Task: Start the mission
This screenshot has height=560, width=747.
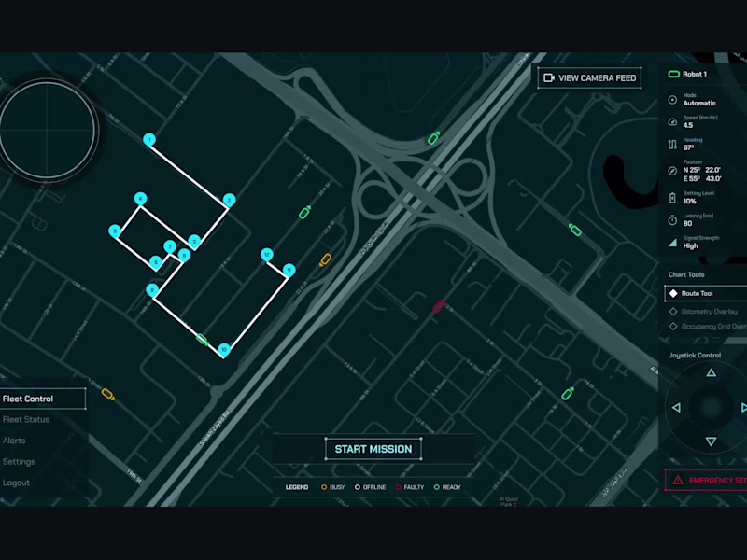Action: (x=373, y=449)
